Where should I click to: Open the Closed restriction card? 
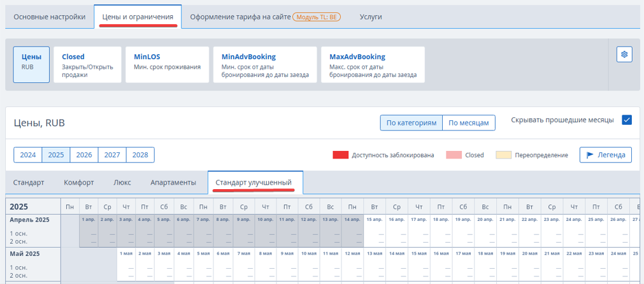pos(87,64)
